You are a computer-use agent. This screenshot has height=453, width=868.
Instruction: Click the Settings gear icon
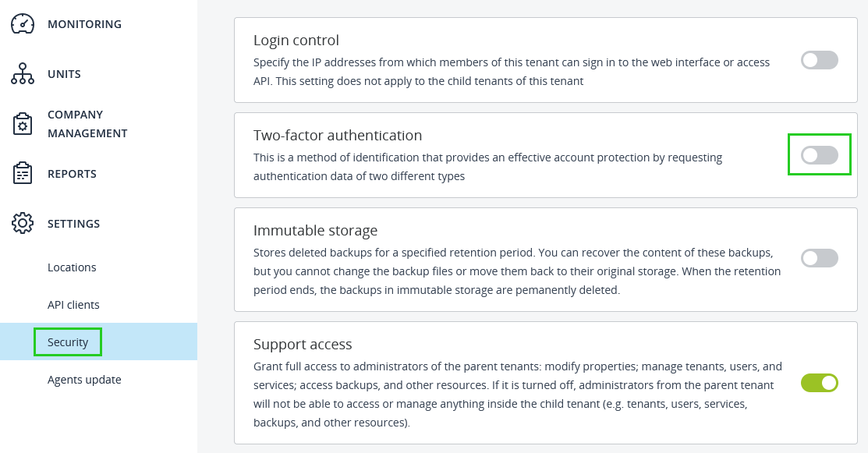(23, 224)
